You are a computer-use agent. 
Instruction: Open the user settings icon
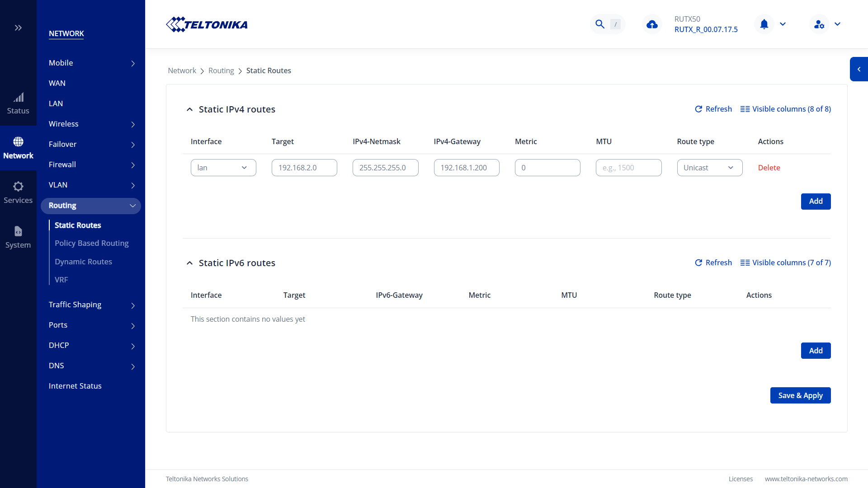coord(819,24)
